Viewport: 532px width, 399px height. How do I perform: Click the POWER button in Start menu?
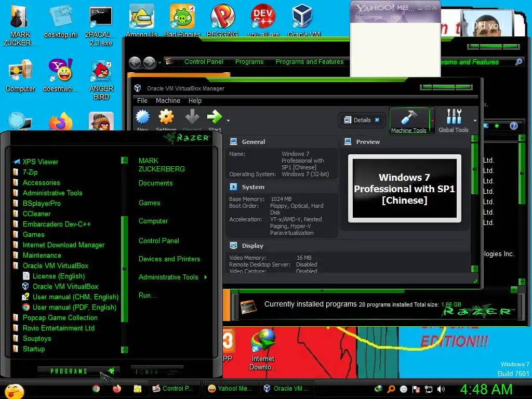pyautogui.click(x=156, y=371)
